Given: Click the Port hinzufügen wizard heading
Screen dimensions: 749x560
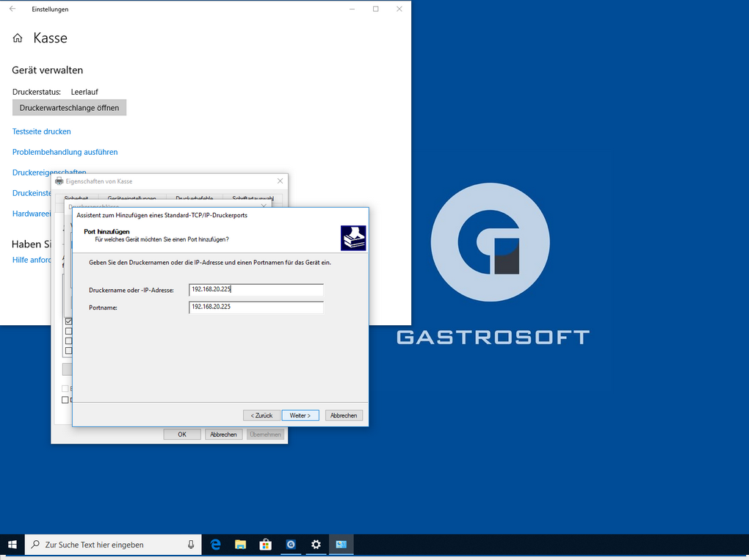Looking at the screenshot, I should (106, 231).
